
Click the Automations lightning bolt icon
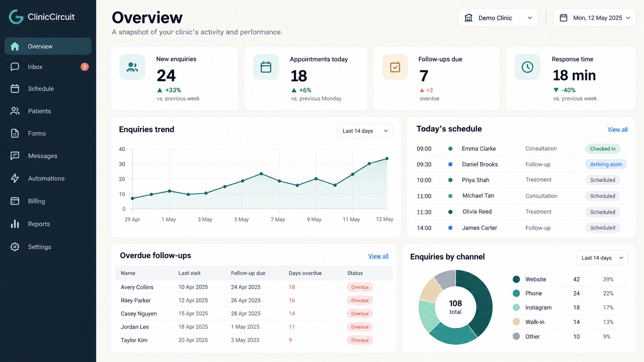(15, 178)
